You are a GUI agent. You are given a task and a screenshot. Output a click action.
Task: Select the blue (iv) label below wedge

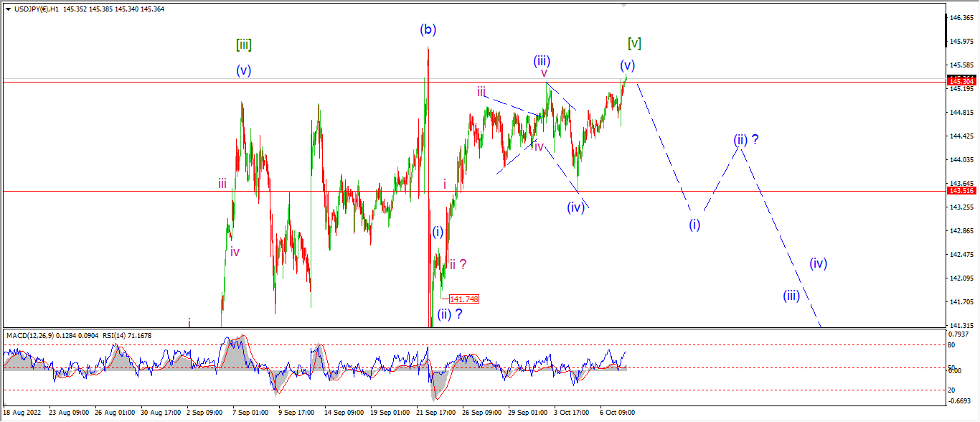pos(575,207)
